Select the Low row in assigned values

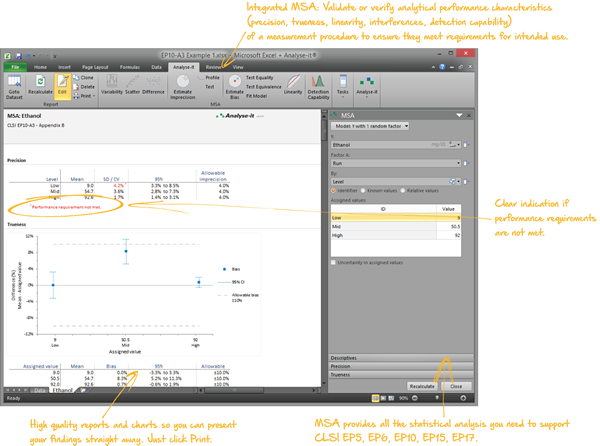pos(396,218)
